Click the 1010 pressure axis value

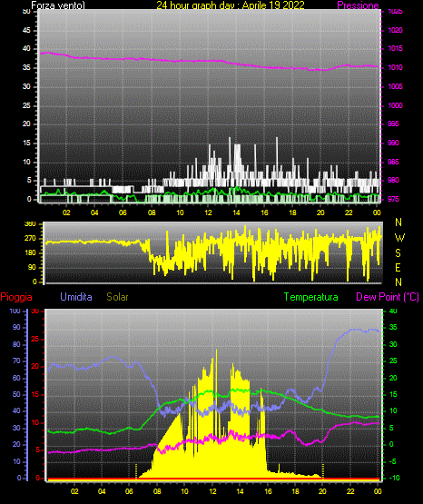[395, 67]
